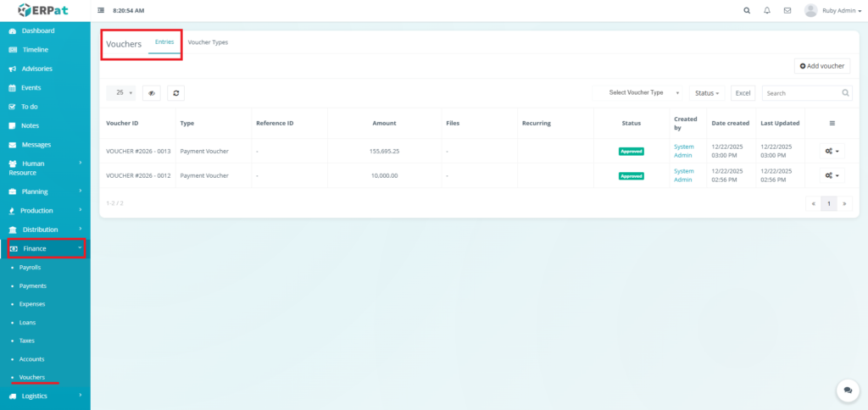Click the refresh table icon button

point(176,93)
